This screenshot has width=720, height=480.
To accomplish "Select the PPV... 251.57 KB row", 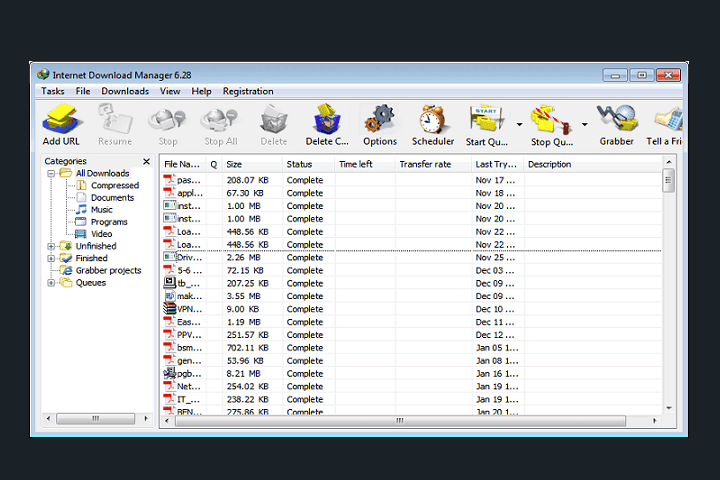I will click(411, 335).
